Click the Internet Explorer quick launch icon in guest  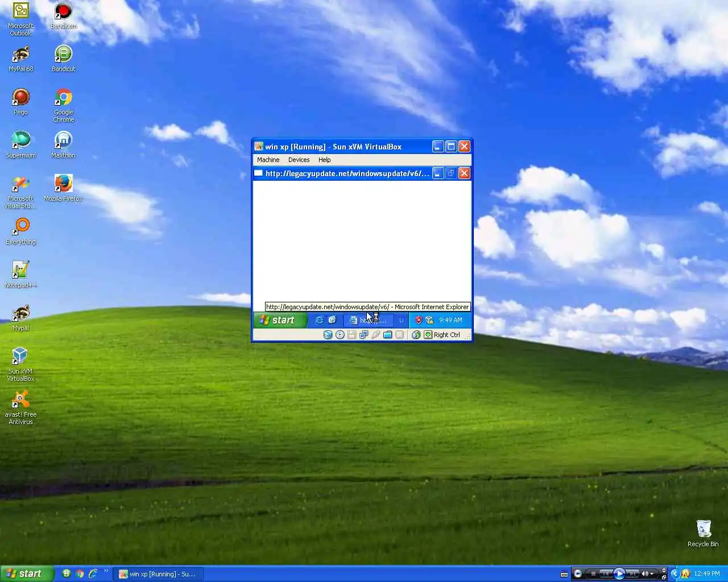point(319,320)
